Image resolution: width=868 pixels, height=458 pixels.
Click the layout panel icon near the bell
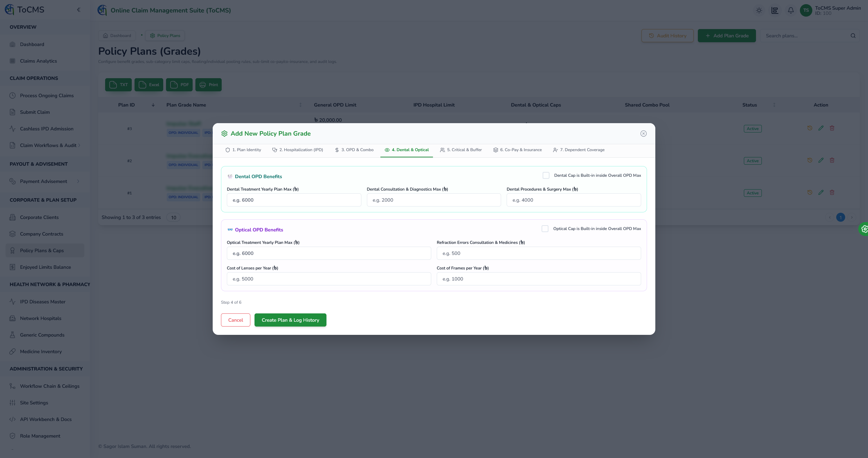coord(775,10)
